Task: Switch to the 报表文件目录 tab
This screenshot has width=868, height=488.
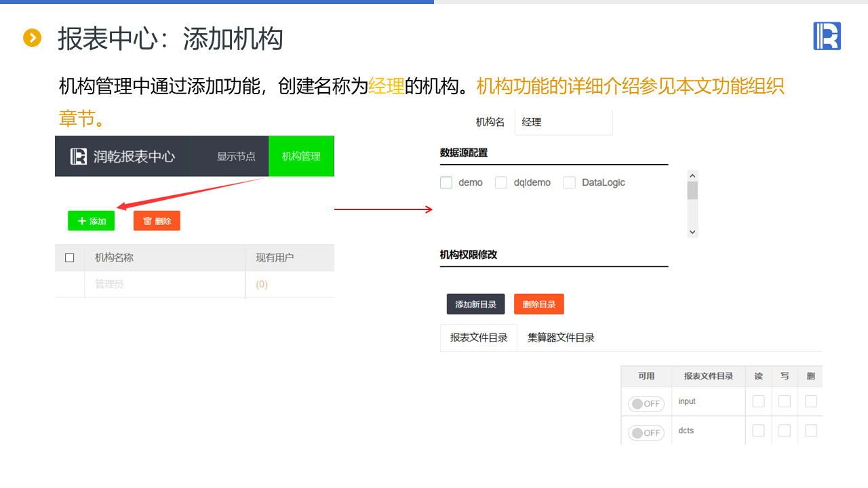Action: 479,338
